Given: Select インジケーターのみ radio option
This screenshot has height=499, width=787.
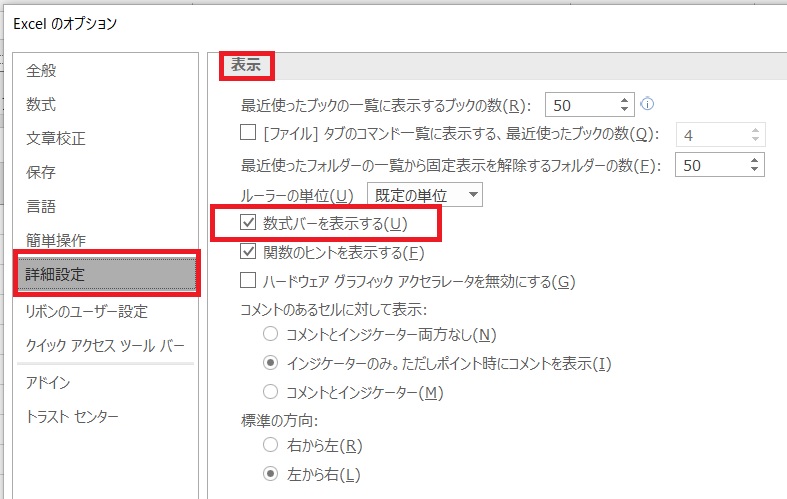Looking at the screenshot, I should [x=271, y=362].
